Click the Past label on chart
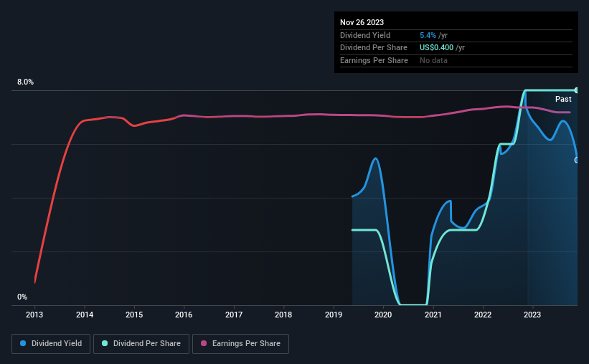589x364 pixels. click(x=563, y=99)
